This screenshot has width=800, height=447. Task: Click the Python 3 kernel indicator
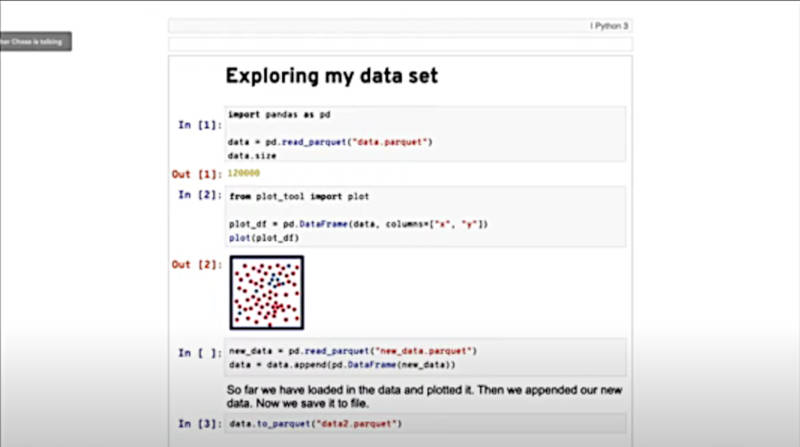pyautogui.click(x=609, y=26)
